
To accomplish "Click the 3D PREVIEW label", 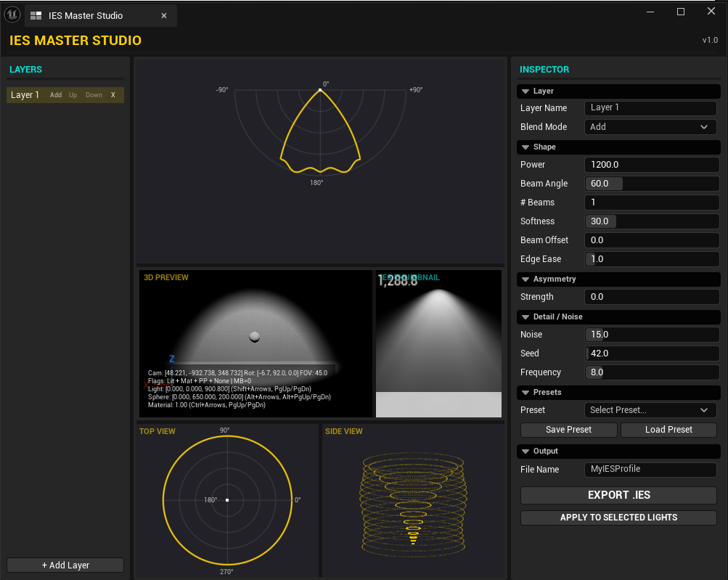I will coord(165,278).
